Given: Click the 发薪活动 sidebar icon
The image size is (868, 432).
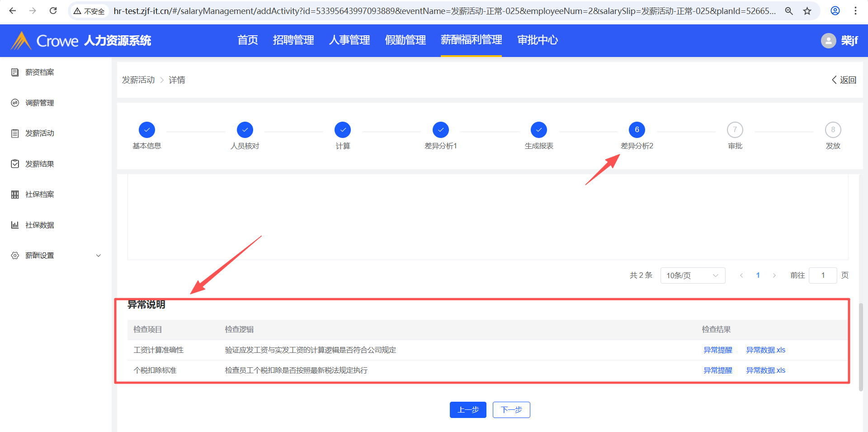Looking at the screenshot, I should point(15,133).
